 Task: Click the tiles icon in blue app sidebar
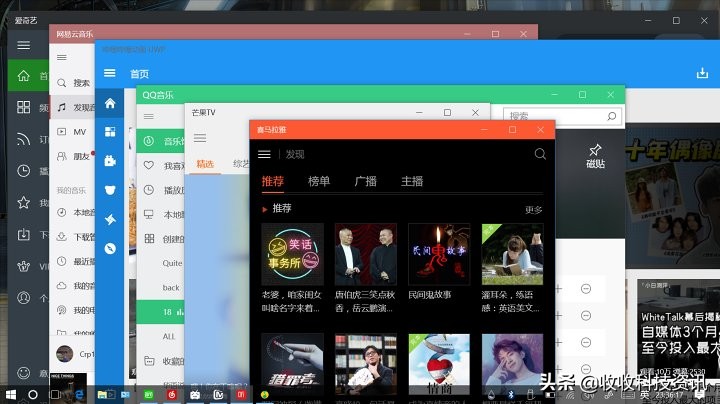[x=110, y=132]
